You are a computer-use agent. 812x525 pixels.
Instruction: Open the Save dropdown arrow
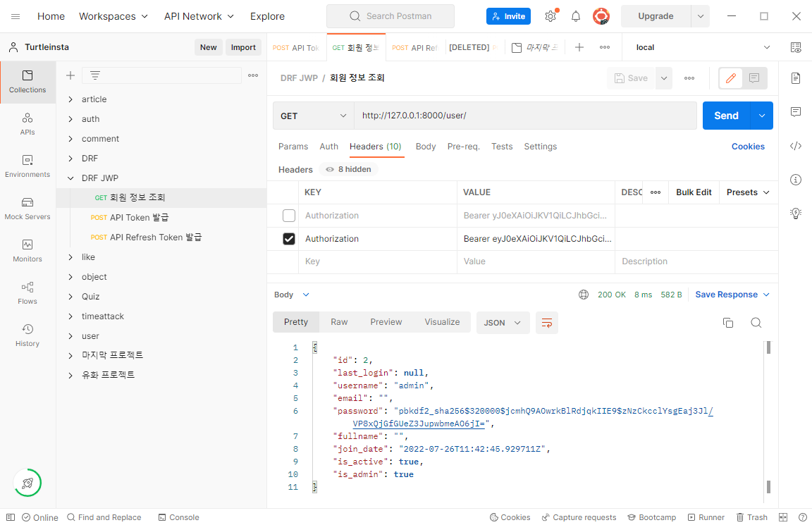tap(664, 78)
